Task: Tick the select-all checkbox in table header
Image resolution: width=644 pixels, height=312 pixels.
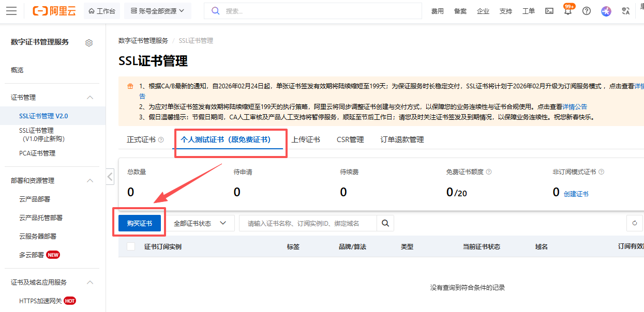Action: tap(131, 246)
